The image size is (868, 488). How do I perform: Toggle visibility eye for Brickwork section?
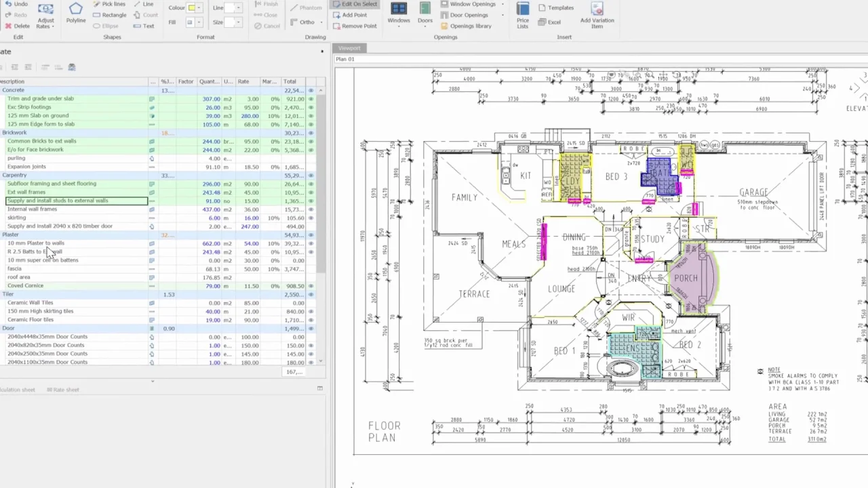point(311,133)
